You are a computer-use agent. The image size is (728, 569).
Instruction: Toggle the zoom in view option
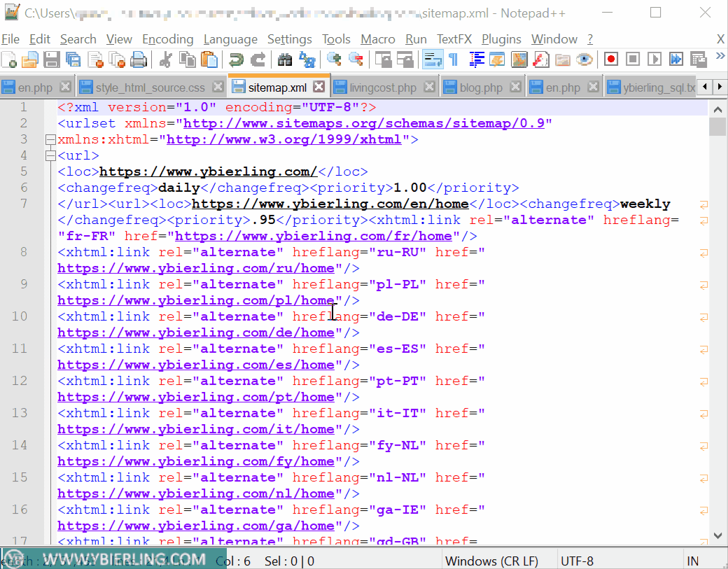click(x=334, y=60)
